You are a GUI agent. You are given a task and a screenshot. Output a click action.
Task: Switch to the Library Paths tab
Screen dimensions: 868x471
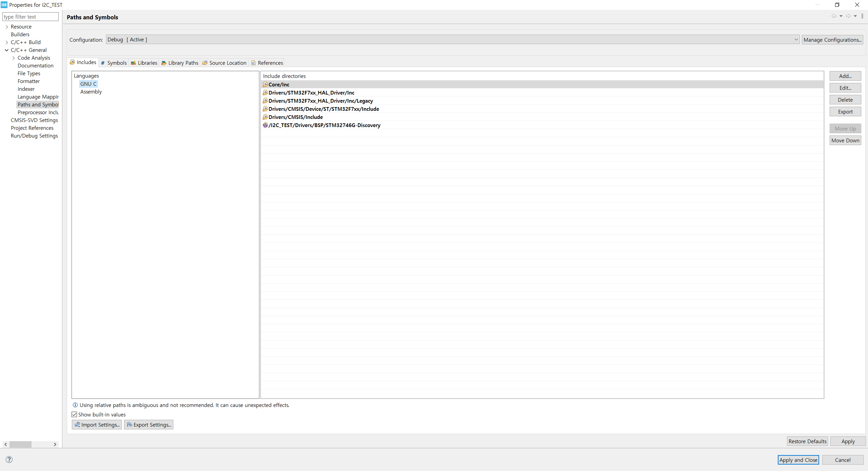click(x=180, y=63)
